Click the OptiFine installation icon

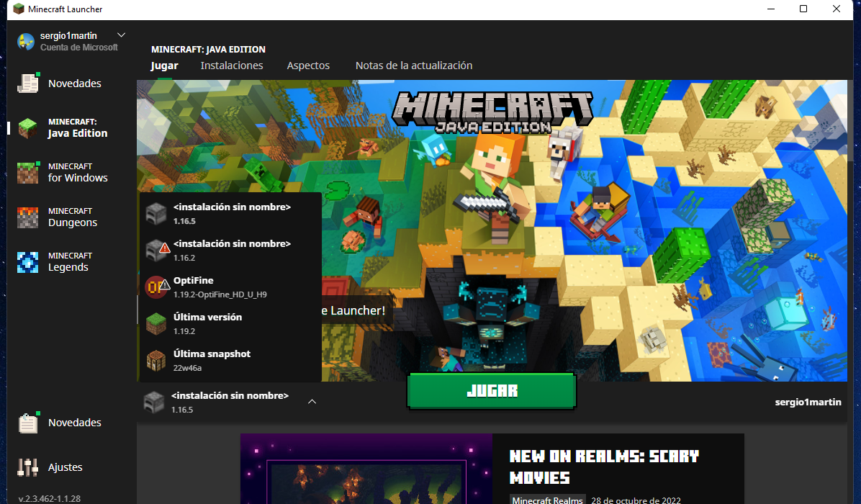(x=157, y=287)
